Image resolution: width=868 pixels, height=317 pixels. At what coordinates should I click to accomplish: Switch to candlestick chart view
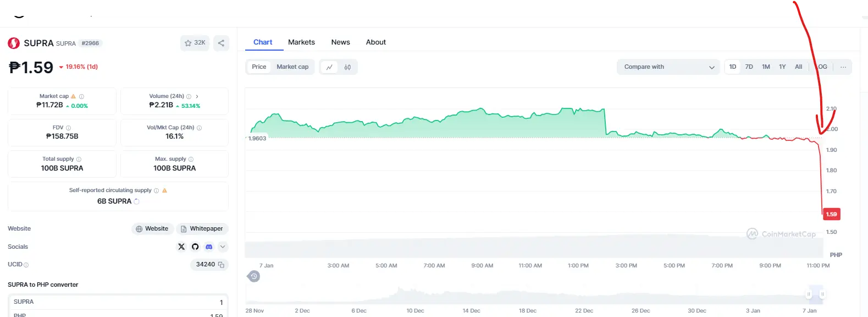[347, 67]
